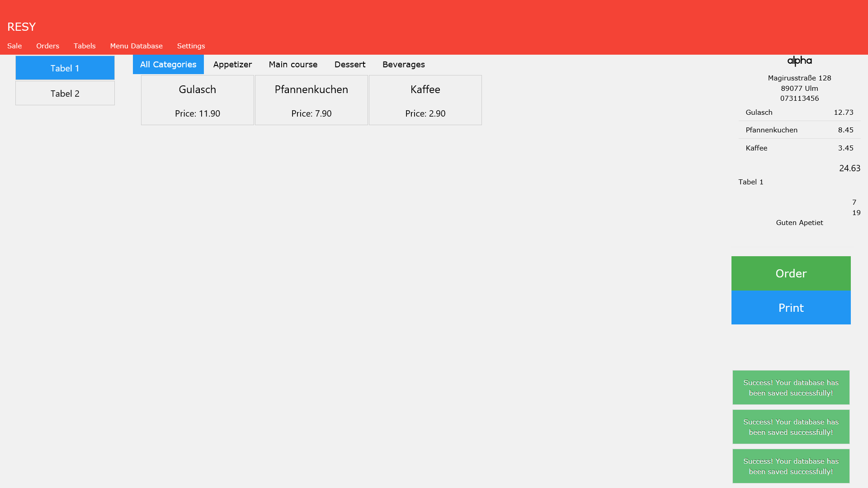
Task: Switch to Dessert category tab
Action: click(350, 65)
